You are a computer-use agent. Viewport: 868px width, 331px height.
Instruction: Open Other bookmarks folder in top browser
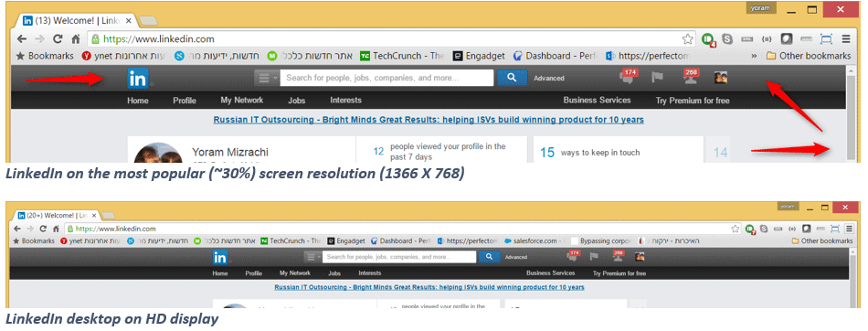pyautogui.click(x=809, y=56)
